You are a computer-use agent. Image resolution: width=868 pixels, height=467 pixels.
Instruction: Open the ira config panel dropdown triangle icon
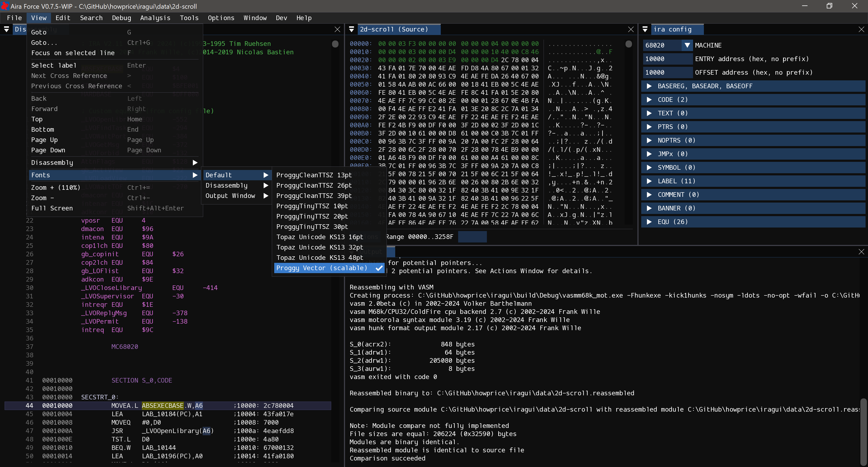point(645,29)
